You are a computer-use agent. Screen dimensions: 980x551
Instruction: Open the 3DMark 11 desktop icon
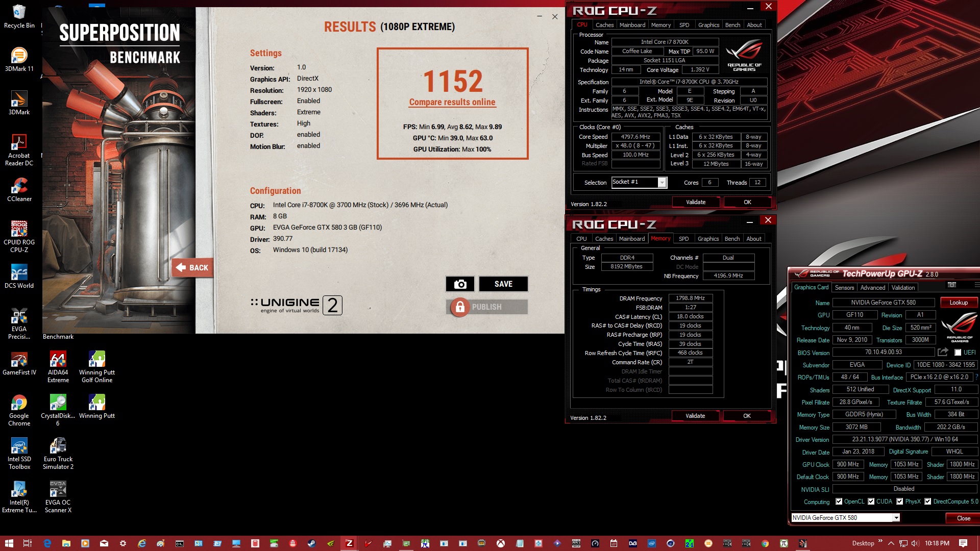pos(19,59)
